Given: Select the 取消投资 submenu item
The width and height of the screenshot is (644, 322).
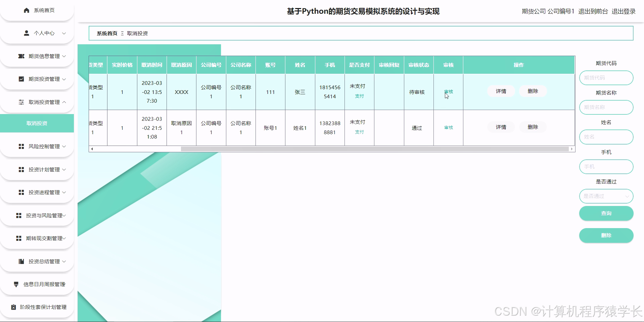Looking at the screenshot, I should click(x=37, y=123).
